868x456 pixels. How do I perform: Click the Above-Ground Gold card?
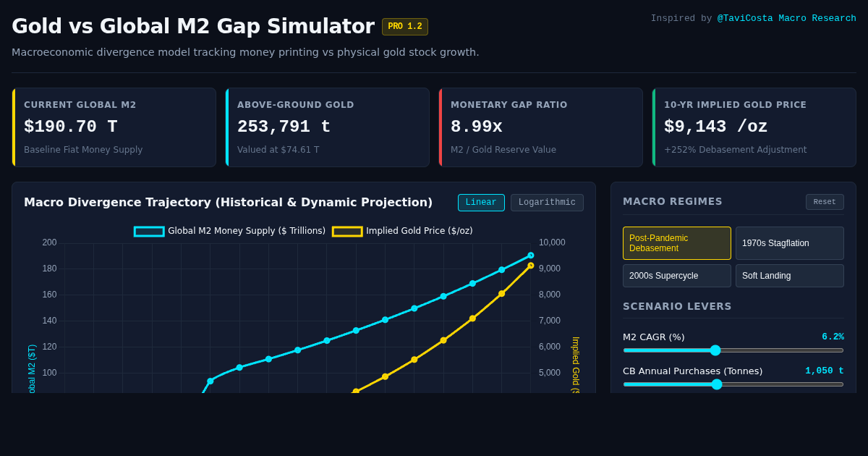point(327,127)
